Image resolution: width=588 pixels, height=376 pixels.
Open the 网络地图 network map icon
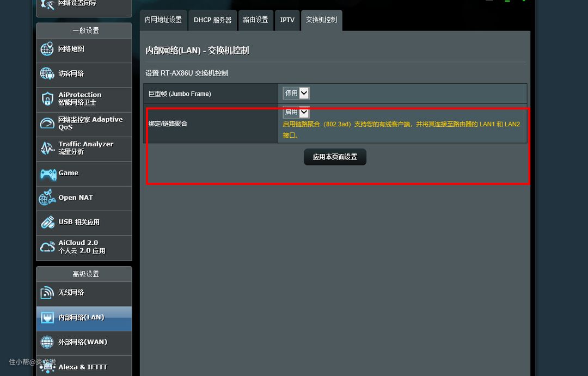[47, 49]
